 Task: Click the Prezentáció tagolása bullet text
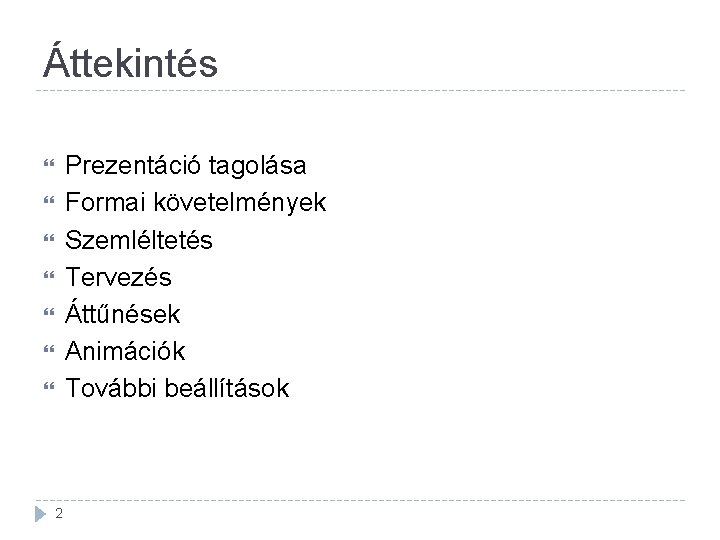[x=186, y=165]
